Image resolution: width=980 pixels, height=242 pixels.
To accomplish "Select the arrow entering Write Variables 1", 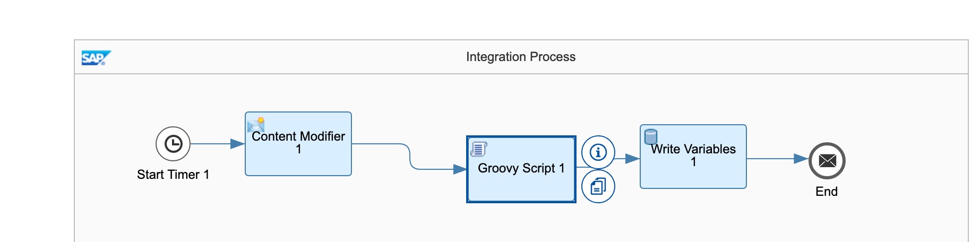I will point(627,159).
